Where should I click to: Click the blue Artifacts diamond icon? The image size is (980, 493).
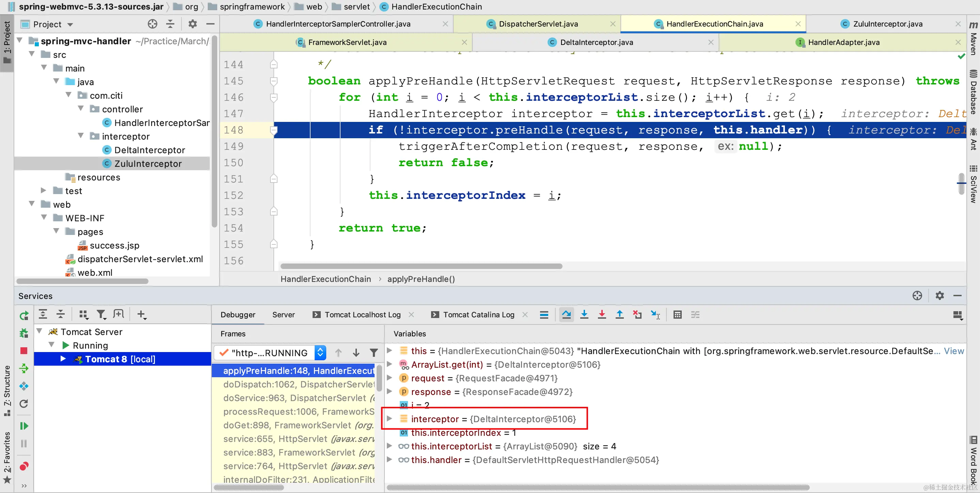click(x=23, y=386)
